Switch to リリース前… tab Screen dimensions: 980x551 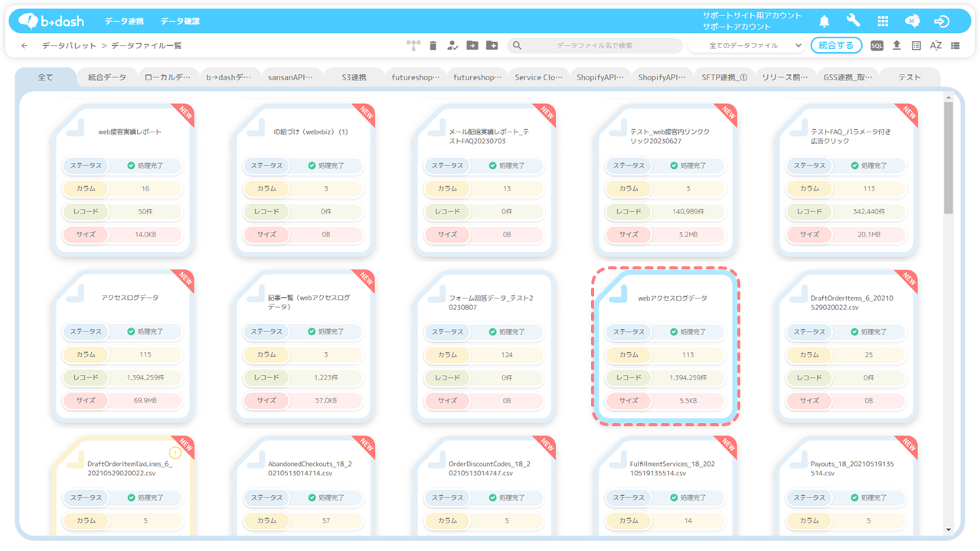(786, 77)
